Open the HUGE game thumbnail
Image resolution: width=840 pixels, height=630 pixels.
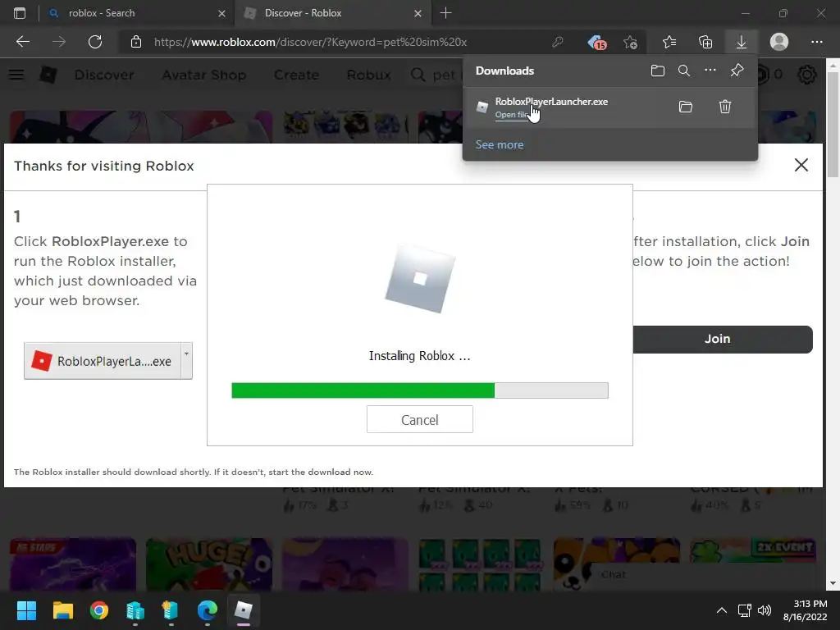209,564
